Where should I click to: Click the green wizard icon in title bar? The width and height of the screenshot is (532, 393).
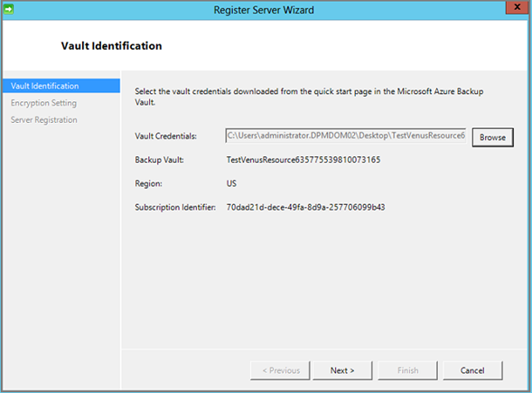(x=8, y=9)
